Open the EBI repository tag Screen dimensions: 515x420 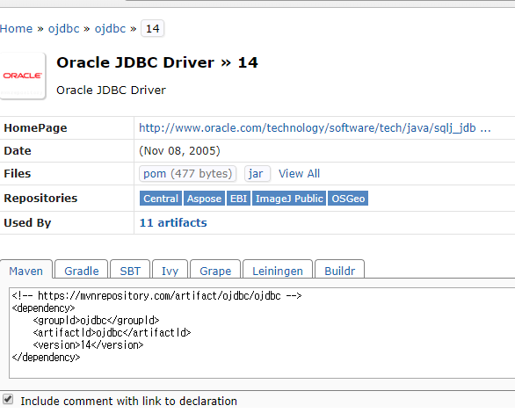coord(238,199)
